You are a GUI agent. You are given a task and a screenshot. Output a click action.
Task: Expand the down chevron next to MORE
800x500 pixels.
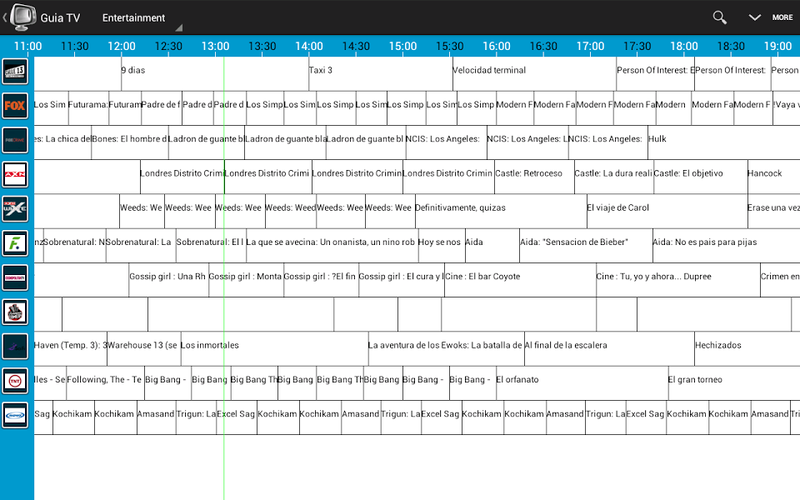click(x=755, y=17)
